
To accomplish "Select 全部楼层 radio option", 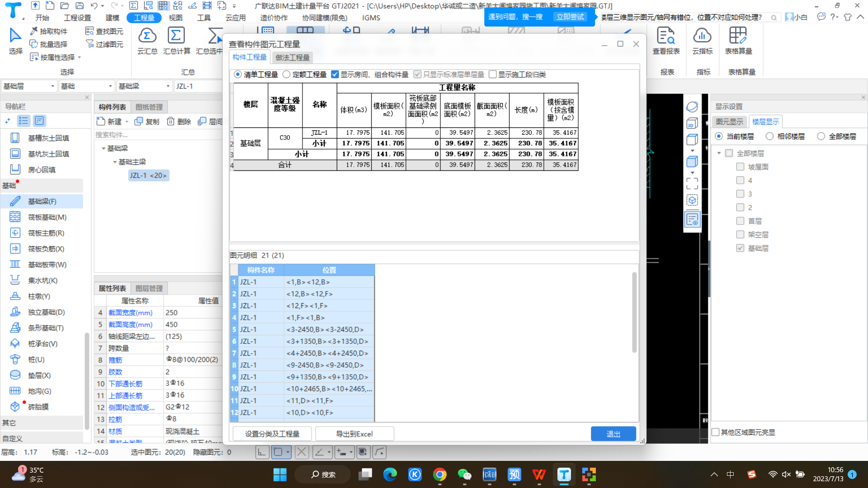I will [821, 136].
